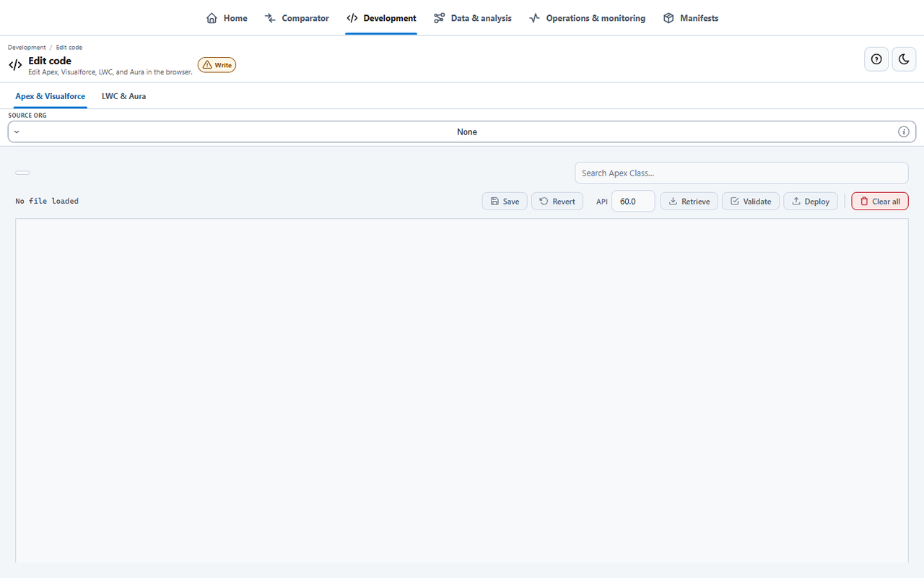This screenshot has width=924, height=578.
Task: Open Operations & monitoring section
Action: [x=587, y=18]
